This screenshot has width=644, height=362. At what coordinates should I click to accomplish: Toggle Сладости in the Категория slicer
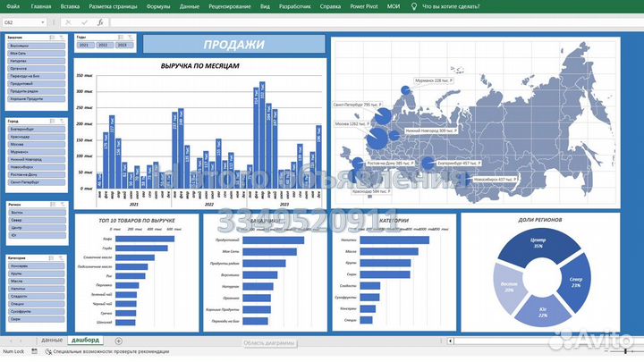pyautogui.click(x=36, y=297)
